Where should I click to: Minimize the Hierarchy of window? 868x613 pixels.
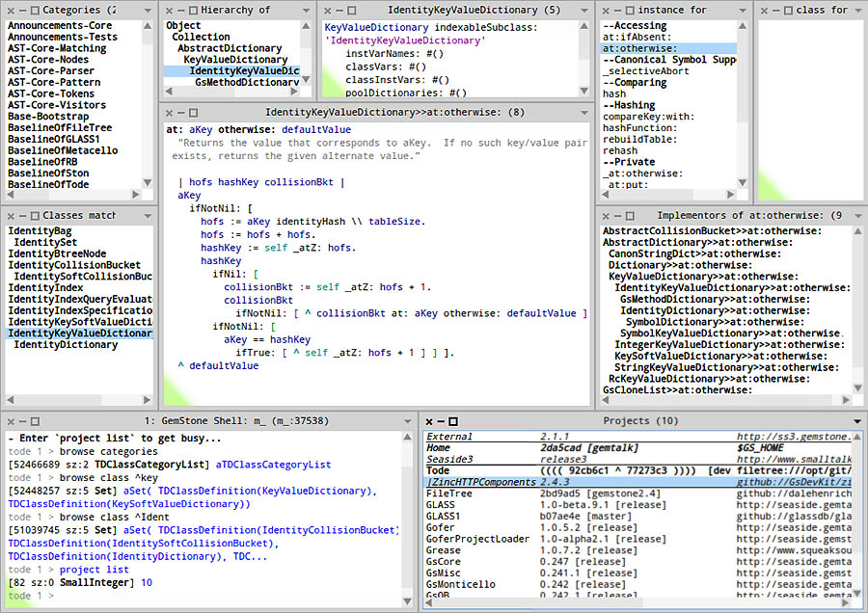tap(181, 11)
